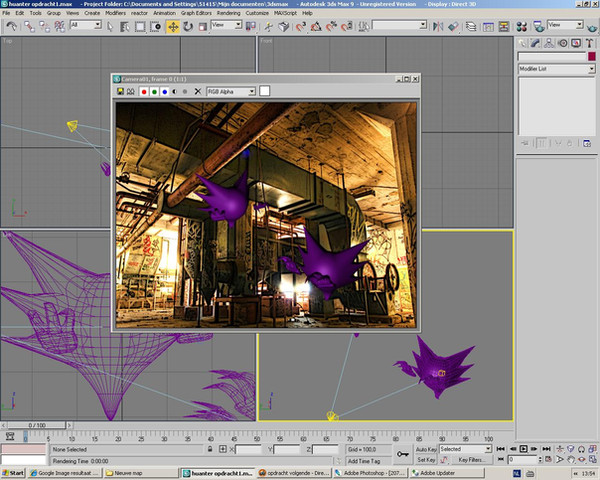Open the File menu

click(x=6, y=13)
